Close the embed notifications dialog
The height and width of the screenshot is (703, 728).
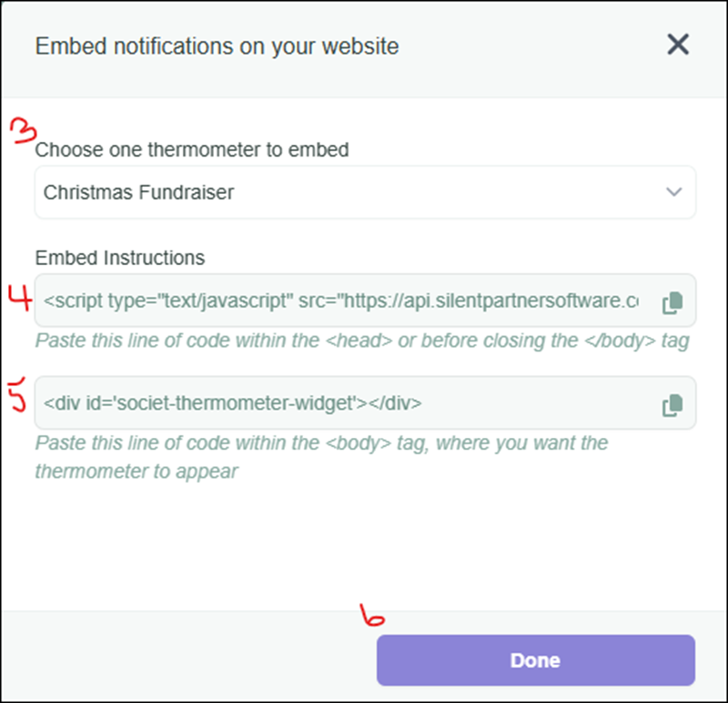678,45
